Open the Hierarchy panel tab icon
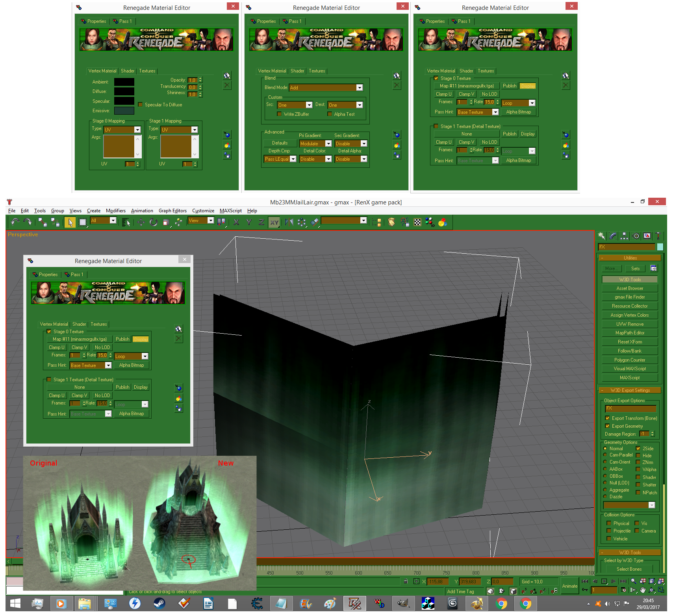Image resolution: width=675 pixels, height=616 pixels. coord(624,236)
